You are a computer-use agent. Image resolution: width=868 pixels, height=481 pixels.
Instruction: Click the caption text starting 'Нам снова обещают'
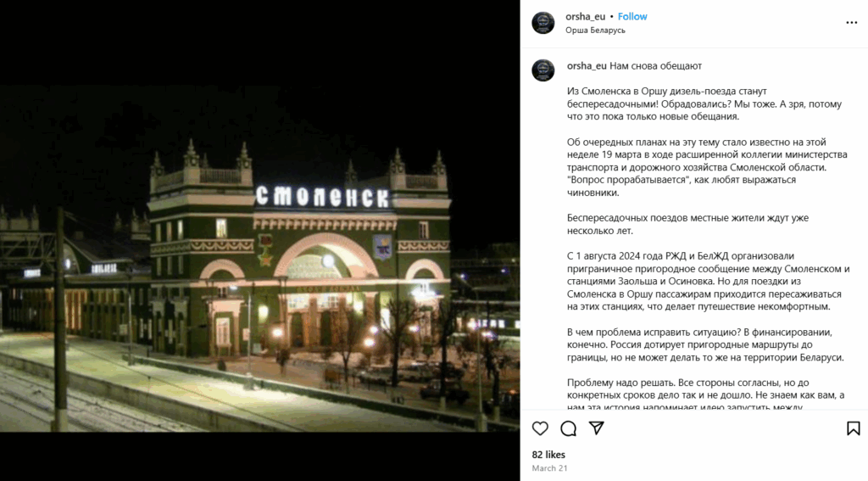pyautogui.click(x=655, y=66)
